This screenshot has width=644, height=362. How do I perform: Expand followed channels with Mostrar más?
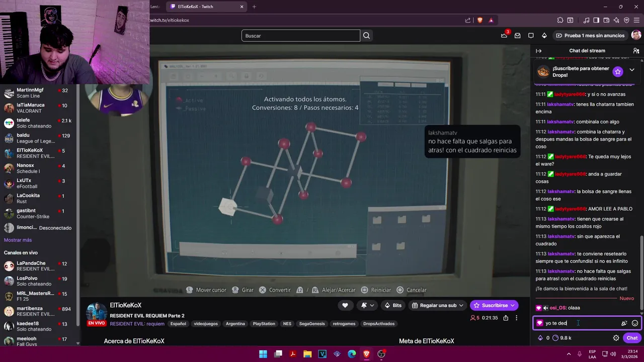click(18, 240)
